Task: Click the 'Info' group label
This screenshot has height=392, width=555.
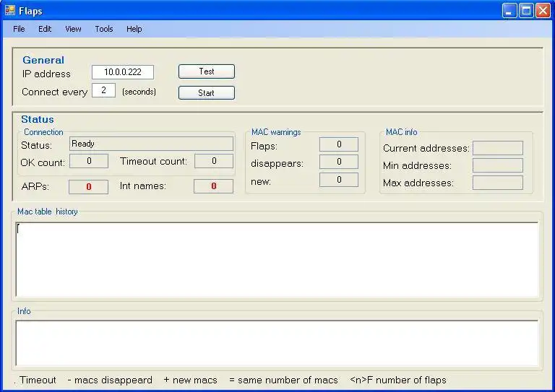Action: (24, 311)
